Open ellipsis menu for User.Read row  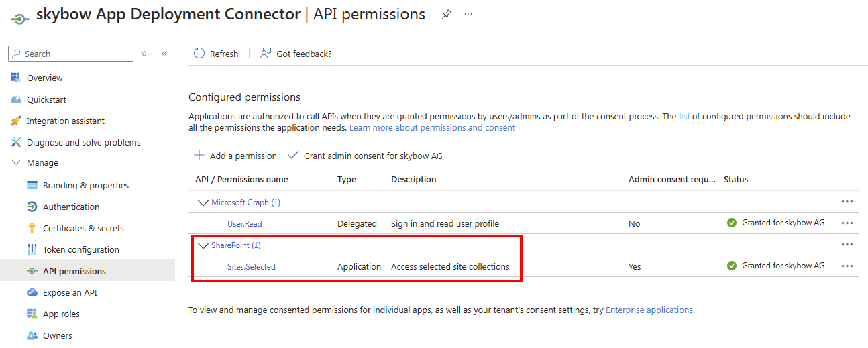[847, 223]
